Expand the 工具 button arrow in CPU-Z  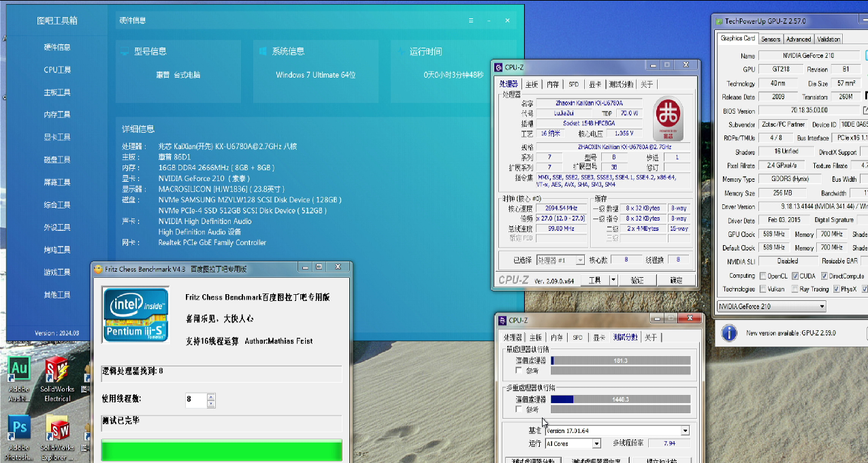[613, 280]
